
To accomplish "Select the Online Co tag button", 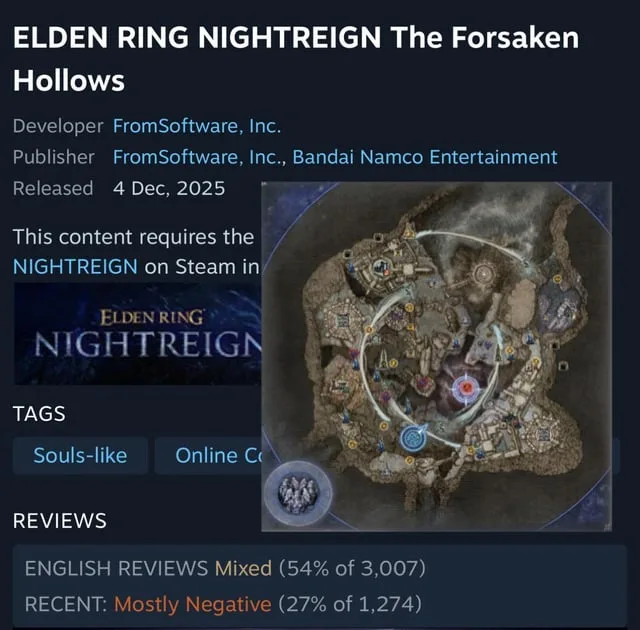I will pos(208,455).
